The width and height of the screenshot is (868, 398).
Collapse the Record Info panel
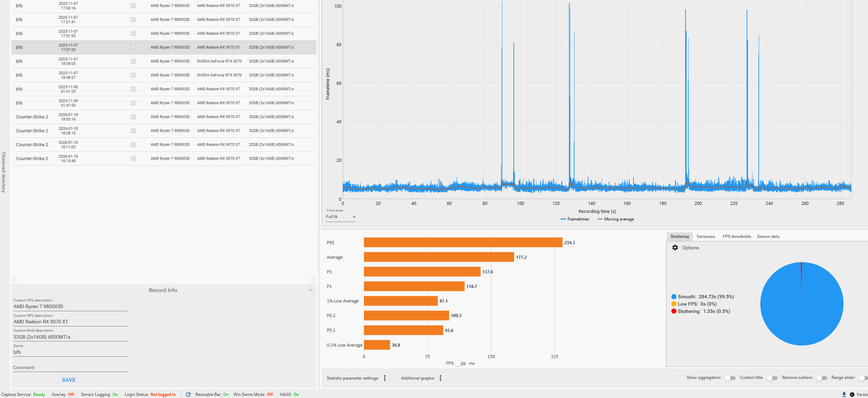tap(310, 290)
